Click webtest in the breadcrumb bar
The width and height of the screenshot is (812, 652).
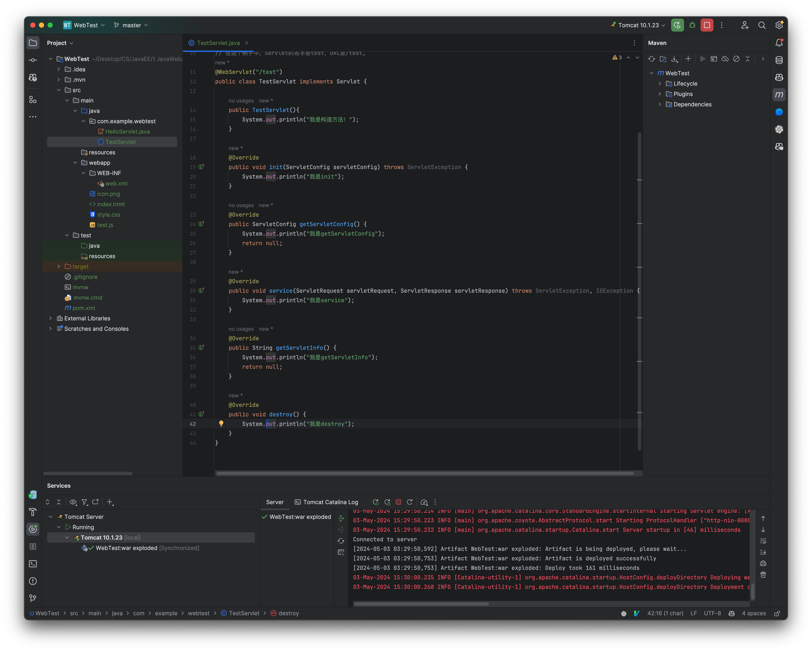click(x=199, y=614)
